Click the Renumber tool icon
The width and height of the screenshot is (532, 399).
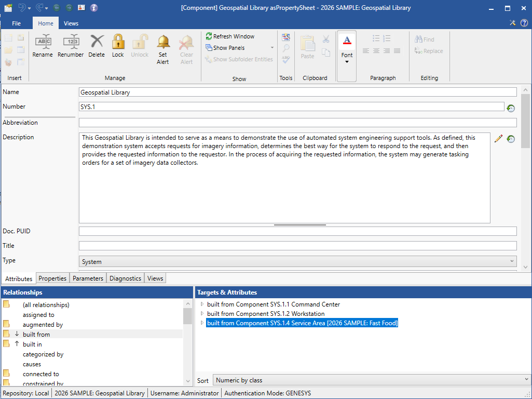[x=71, y=42]
